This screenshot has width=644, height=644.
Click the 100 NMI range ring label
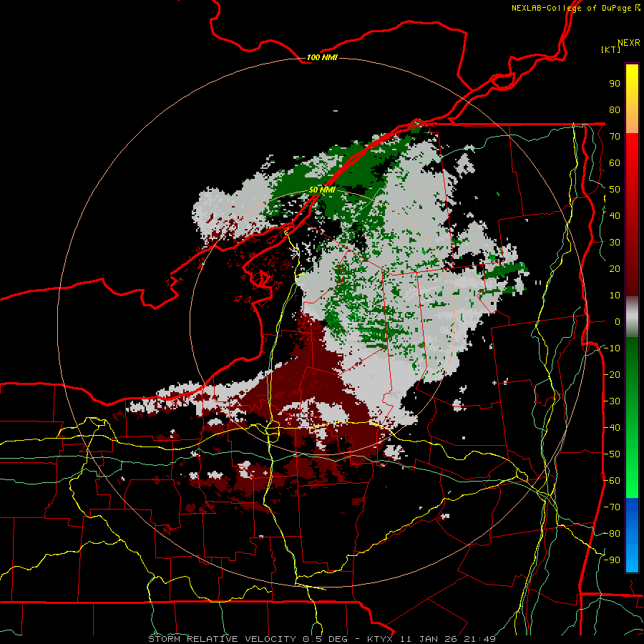pyautogui.click(x=322, y=57)
